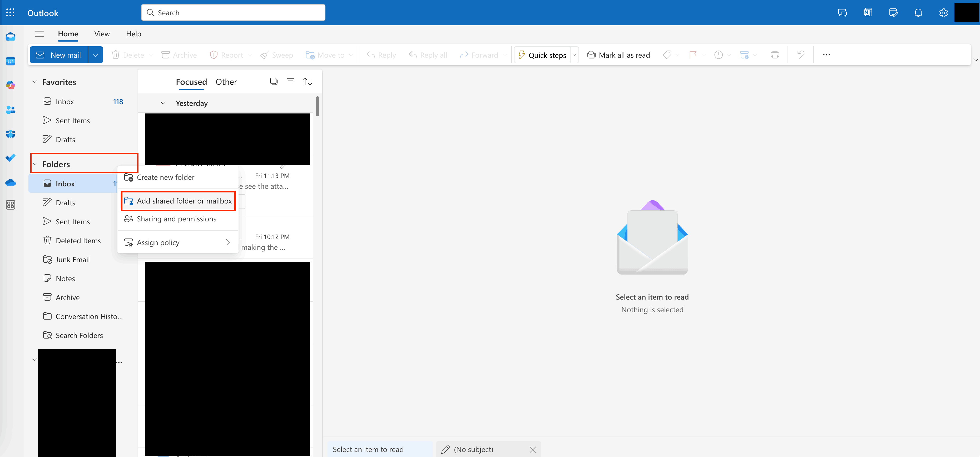Click the Flag icon in ribbon
Image resolution: width=980 pixels, height=457 pixels.
[x=693, y=55]
